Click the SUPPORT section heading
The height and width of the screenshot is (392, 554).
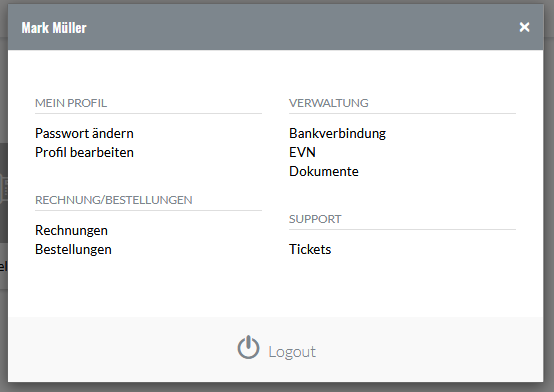(x=315, y=219)
